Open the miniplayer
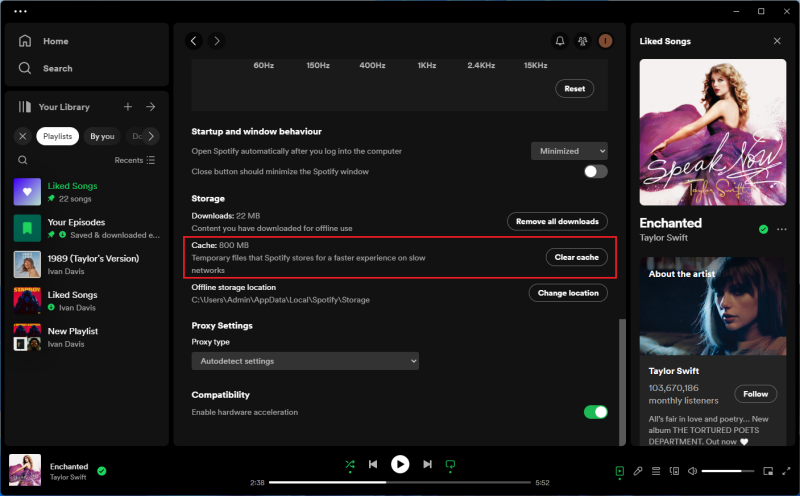The width and height of the screenshot is (800, 496). (x=768, y=471)
